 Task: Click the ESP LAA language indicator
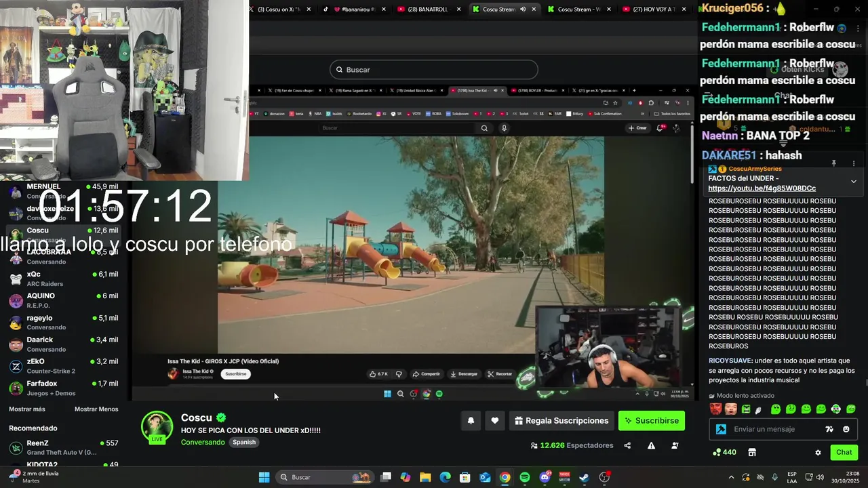(792, 477)
